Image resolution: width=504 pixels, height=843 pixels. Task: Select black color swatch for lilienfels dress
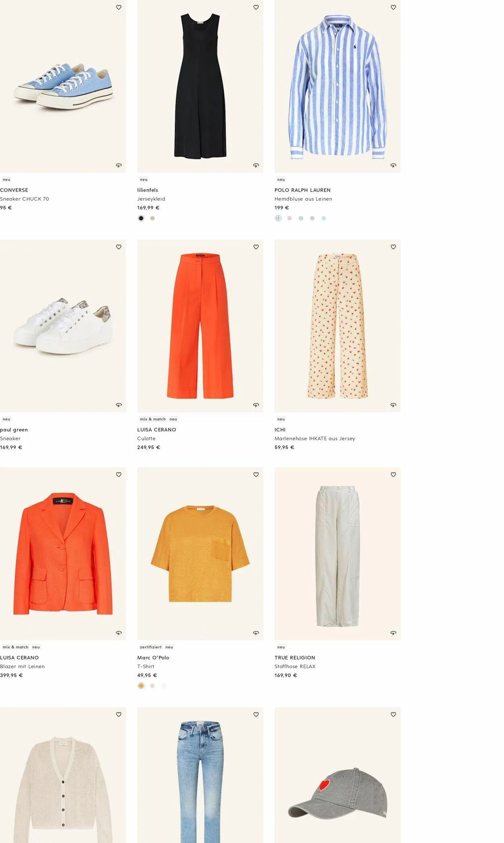[x=141, y=218]
